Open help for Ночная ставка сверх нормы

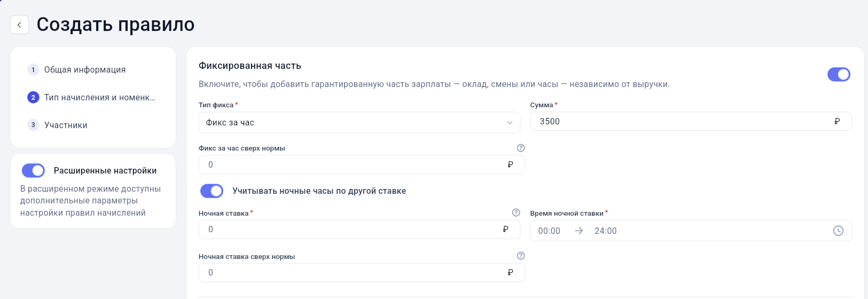coord(521,256)
